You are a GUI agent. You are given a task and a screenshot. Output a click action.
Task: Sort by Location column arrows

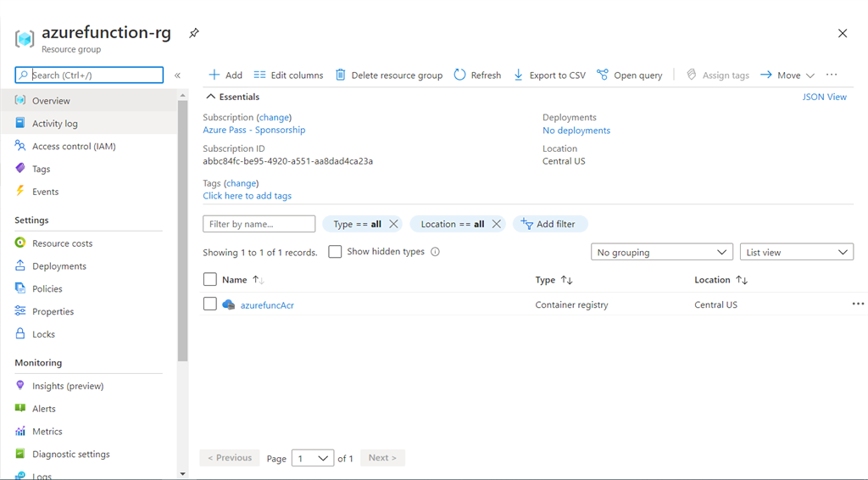(x=742, y=280)
